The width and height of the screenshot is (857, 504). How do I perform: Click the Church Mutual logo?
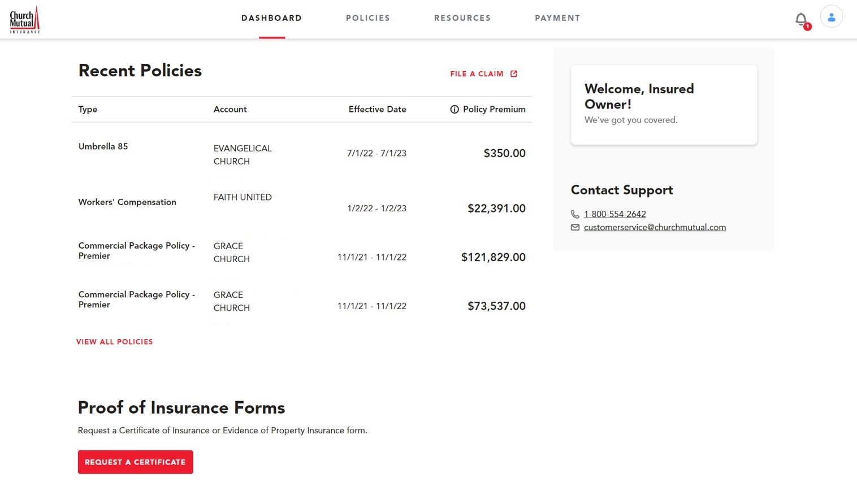pos(25,19)
